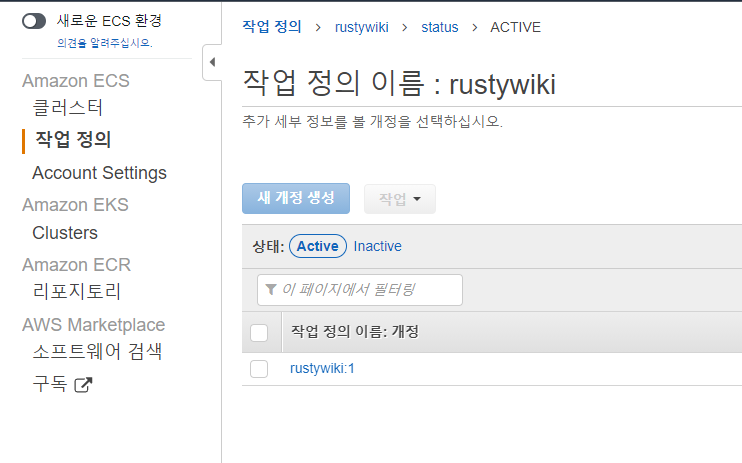The height and width of the screenshot is (463, 742).
Task: Toggle the new ECS environment switch
Action: [34, 21]
